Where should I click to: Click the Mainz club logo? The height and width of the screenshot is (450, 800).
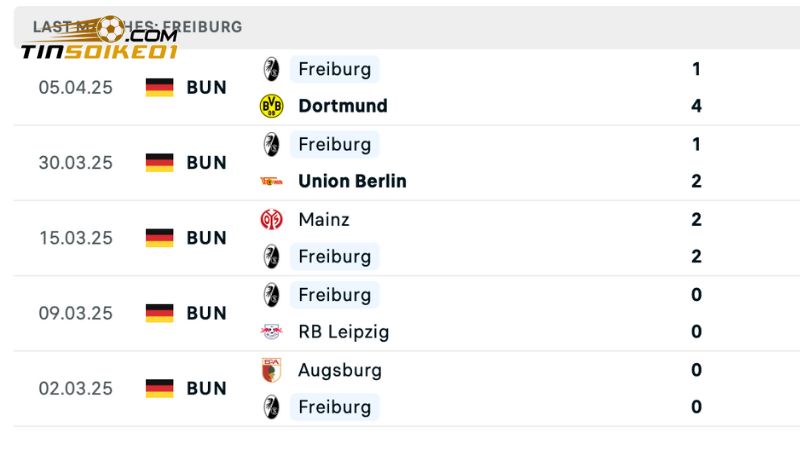pyautogui.click(x=271, y=219)
